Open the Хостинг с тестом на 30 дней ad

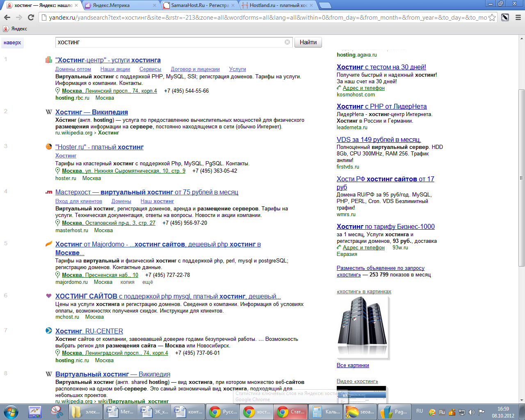tap(381, 67)
